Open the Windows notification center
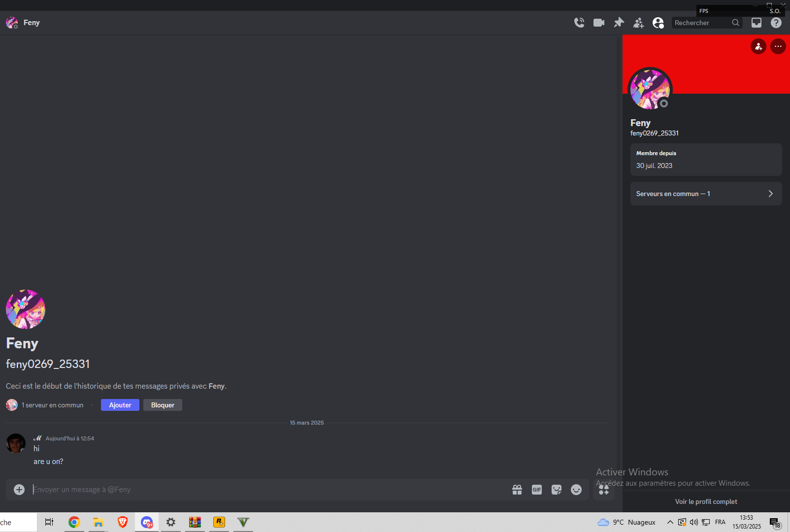This screenshot has width=790, height=532. [775, 523]
